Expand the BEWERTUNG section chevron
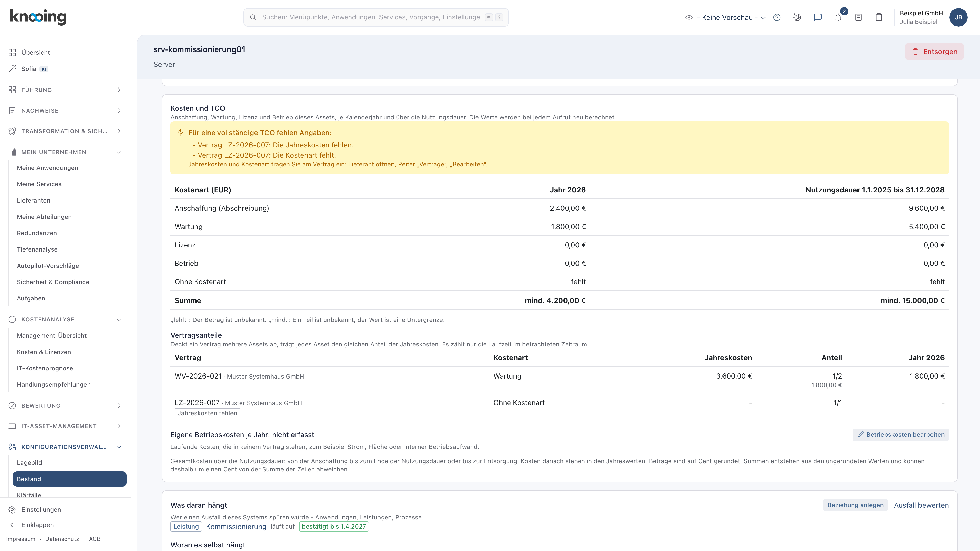 click(119, 406)
